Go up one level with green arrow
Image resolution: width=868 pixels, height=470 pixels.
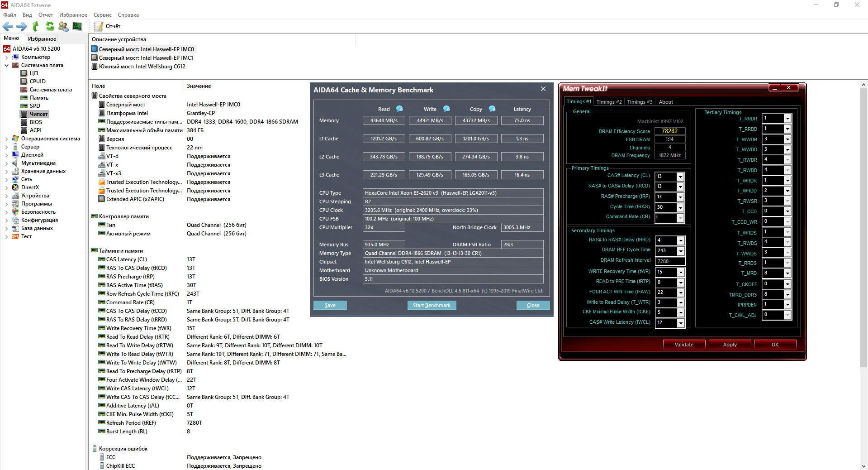pyautogui.click(x=36, y=27)
